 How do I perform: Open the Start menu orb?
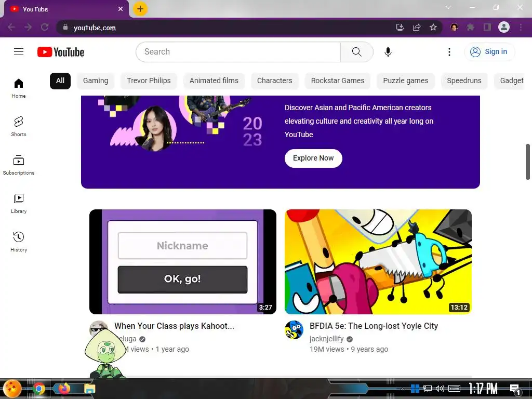click(12, 389)
